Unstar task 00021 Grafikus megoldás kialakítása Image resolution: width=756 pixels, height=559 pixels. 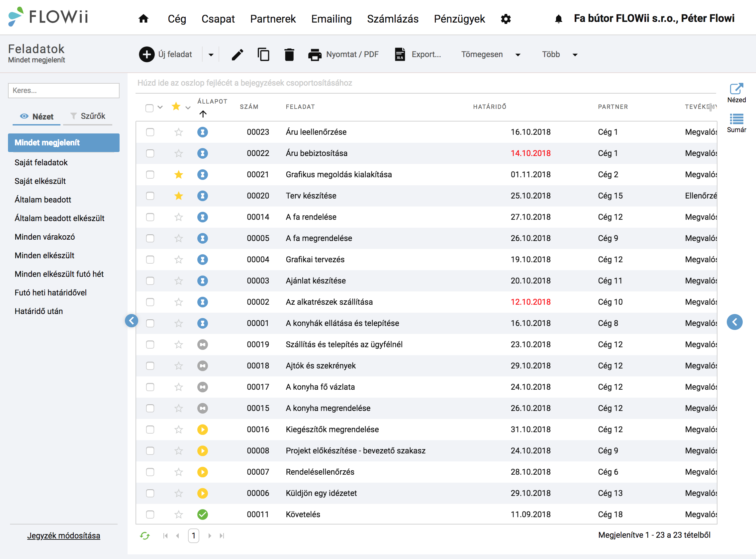click(x=178, y=175)
